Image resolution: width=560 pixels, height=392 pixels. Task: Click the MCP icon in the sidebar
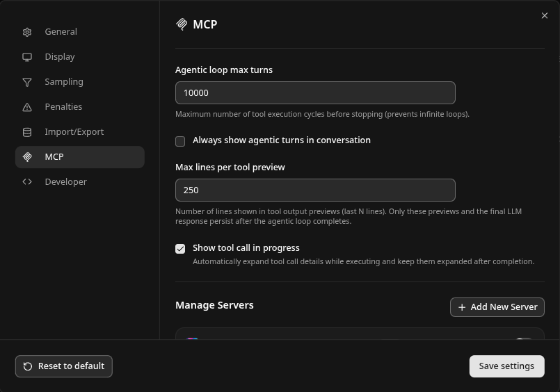[27, 157]
